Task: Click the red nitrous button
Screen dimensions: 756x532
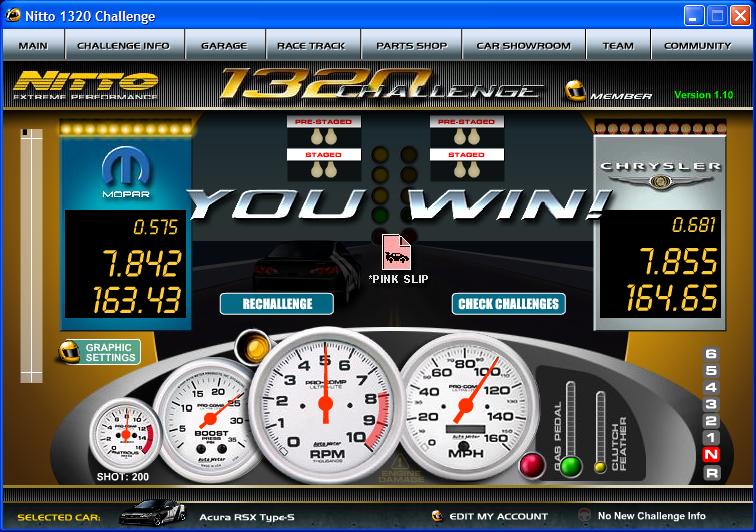Action: tap(532, 466)
